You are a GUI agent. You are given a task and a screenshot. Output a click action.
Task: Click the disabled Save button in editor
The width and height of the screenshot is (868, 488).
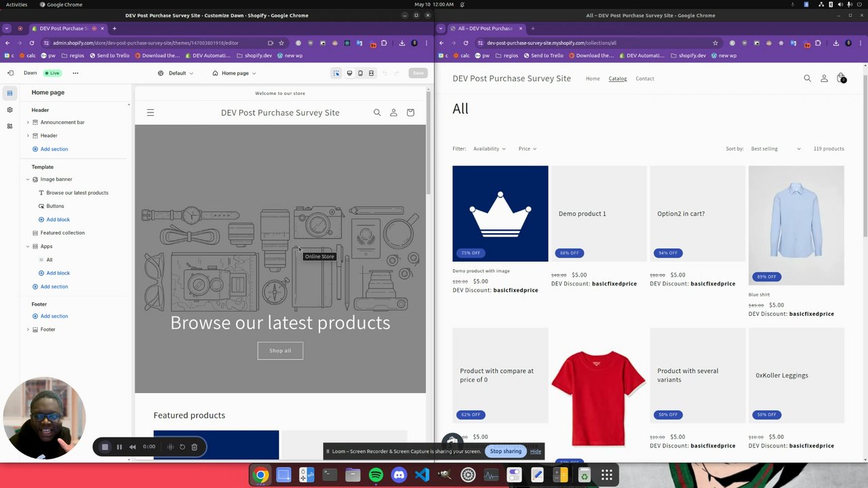pos(418,73)
